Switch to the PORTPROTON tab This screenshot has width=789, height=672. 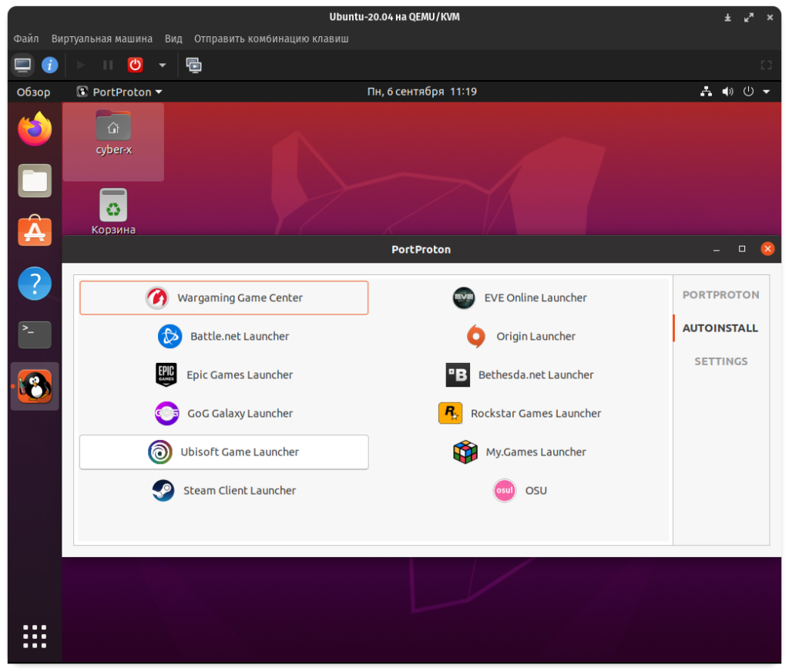tap(720, 295)
